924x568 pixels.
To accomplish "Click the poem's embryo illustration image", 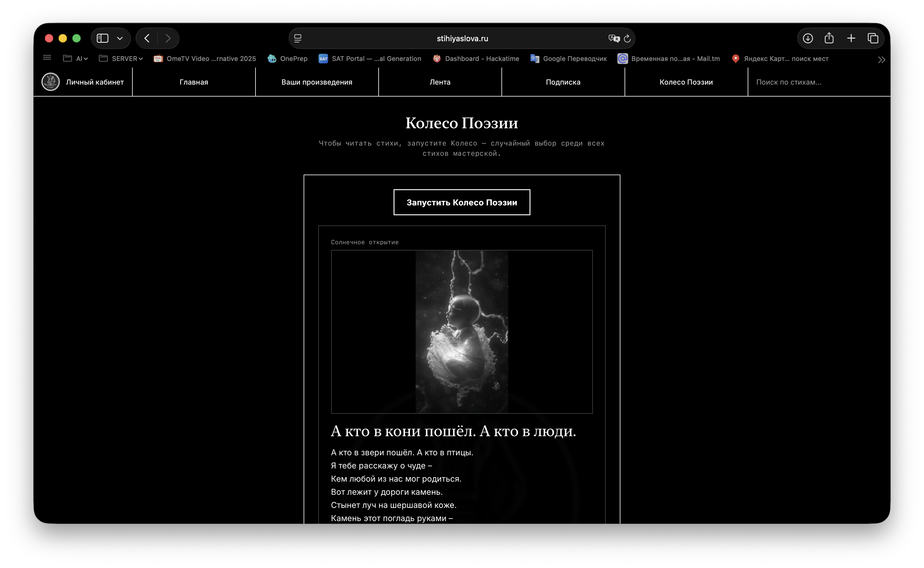I will point(461,332).
